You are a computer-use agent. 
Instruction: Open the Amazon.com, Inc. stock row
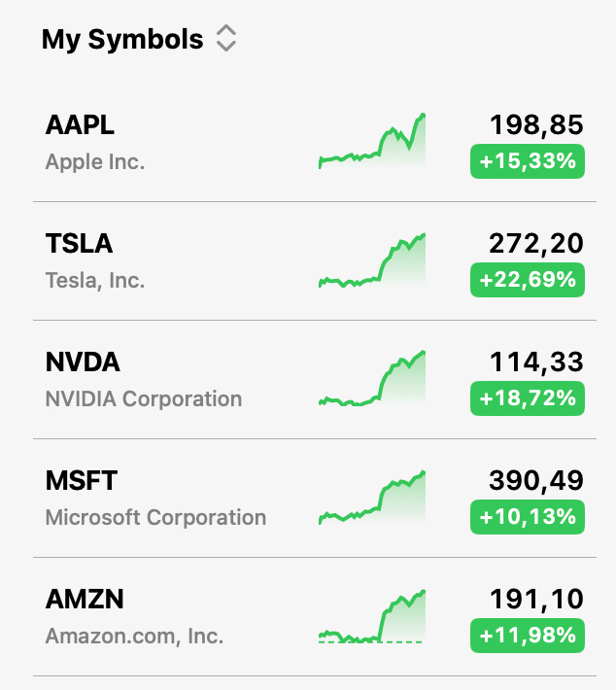135,637
